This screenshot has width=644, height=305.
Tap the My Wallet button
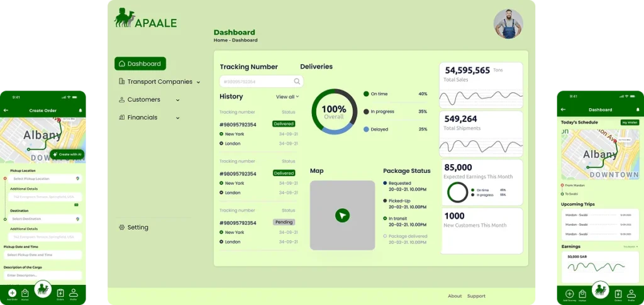click(x=629, y=122)
